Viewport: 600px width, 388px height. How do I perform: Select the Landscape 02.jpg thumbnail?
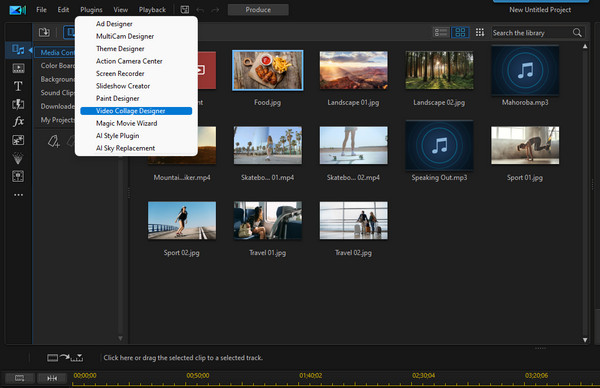pos(439,70)
